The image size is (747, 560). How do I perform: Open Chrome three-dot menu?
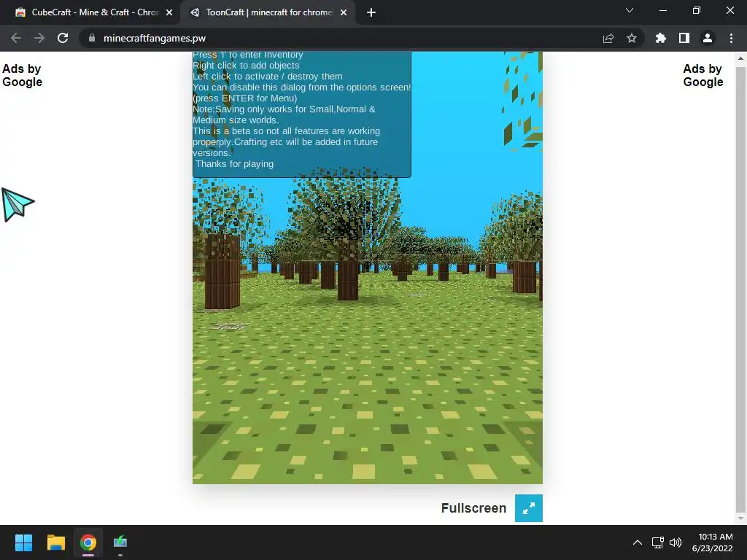[x=731, y=38]
